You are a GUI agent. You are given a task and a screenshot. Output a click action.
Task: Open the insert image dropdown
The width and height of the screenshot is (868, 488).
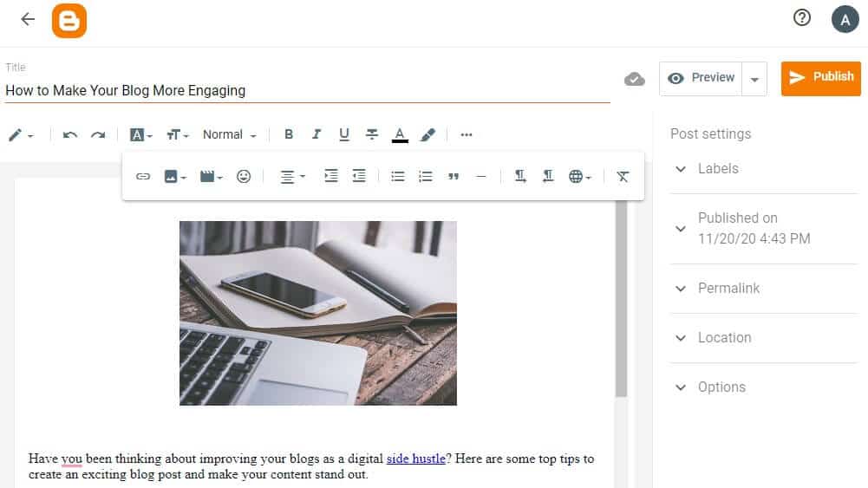175,177
